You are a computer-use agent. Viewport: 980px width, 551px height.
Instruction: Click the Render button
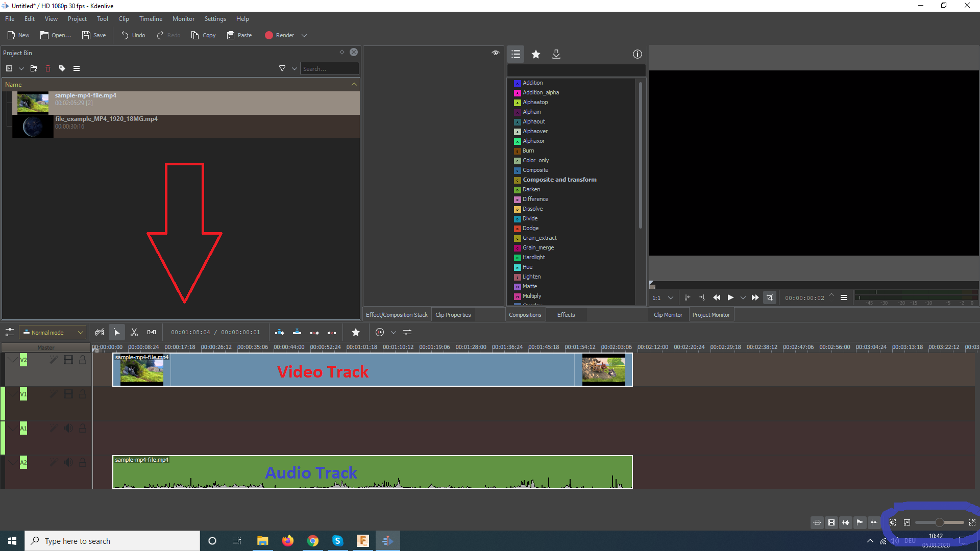tap(280, 35)
